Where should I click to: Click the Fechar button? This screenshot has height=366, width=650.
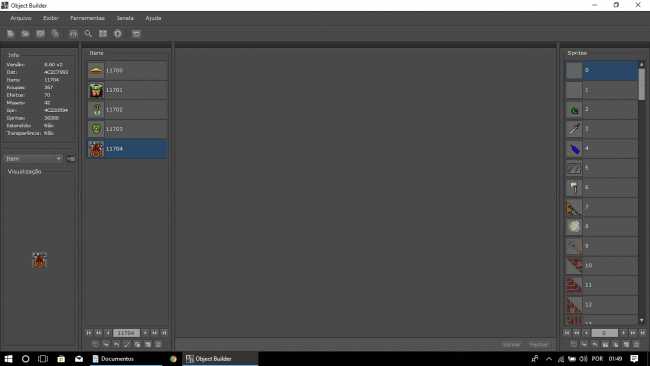pyautogui.click(x=538, y=344)
